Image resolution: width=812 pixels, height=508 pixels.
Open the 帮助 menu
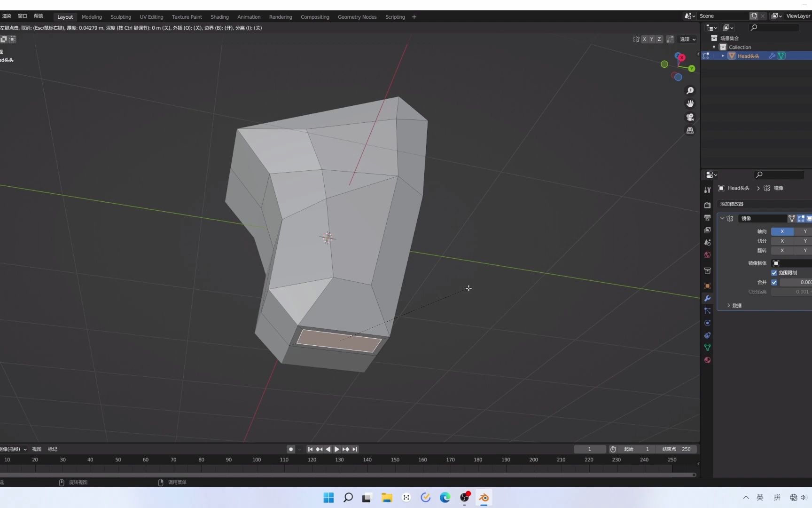(x=39, y=16)
